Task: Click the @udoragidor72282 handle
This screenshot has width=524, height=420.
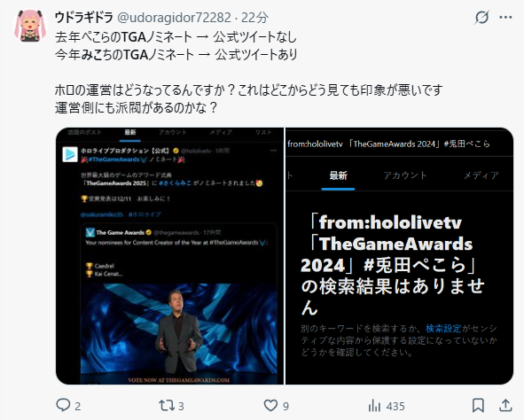Action: [x=174, y=18]
